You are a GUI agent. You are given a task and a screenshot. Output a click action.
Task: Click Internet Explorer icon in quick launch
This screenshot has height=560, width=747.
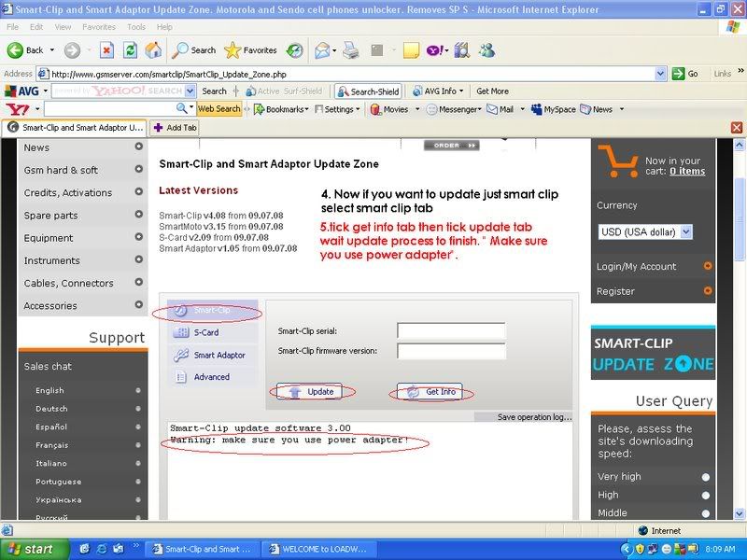102,549
